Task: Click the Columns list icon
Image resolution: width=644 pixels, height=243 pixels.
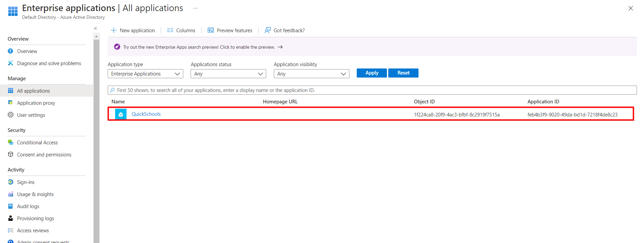Action: [x=170, y=30]
